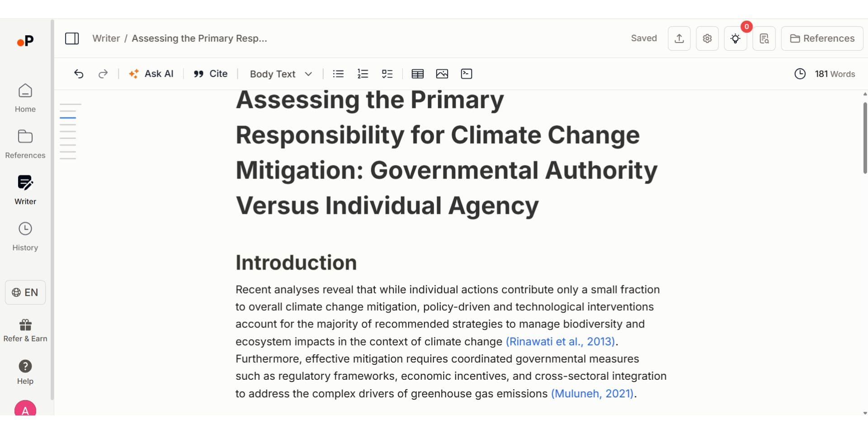Image resolution: width=868 pixels, height=434 pixels.
Task: Open the Writer section in sidebar
Action: point(25,190)
